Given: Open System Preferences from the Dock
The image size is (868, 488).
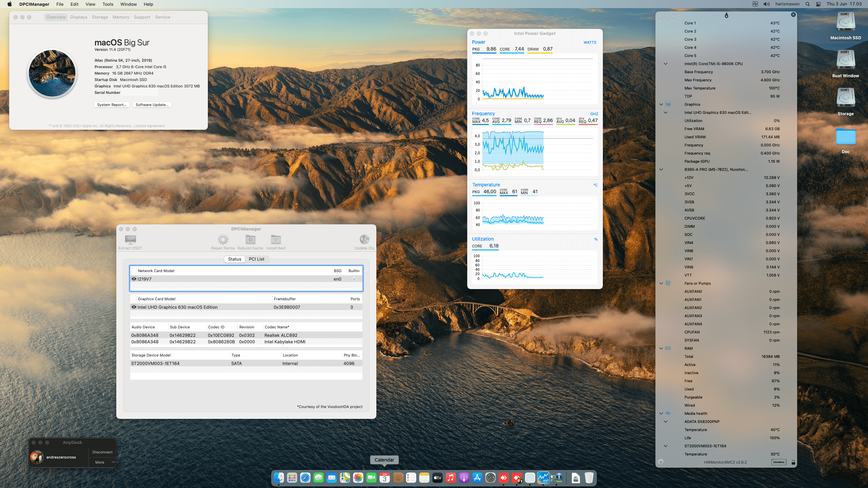Looking at the screenshot, I should coord(490,478).
